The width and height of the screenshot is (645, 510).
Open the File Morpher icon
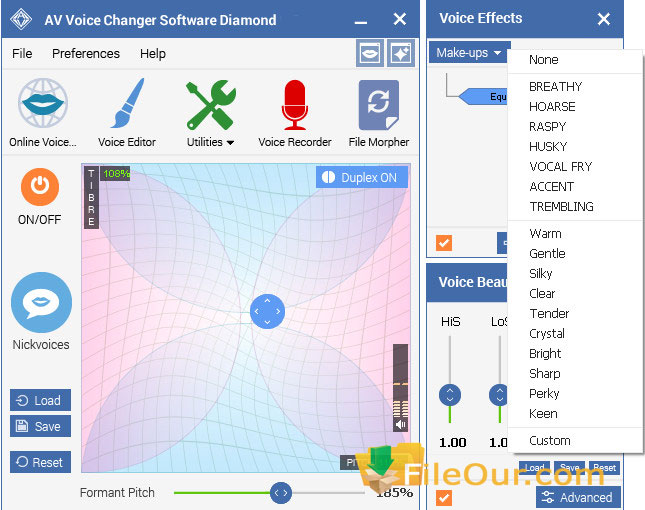point(378,105)
